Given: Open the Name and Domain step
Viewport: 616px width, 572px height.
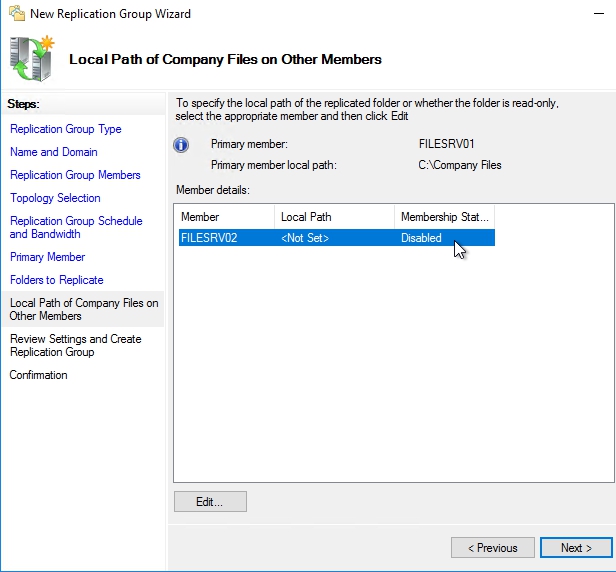Looking at the screenshot, I should click(x=54, y=152).
